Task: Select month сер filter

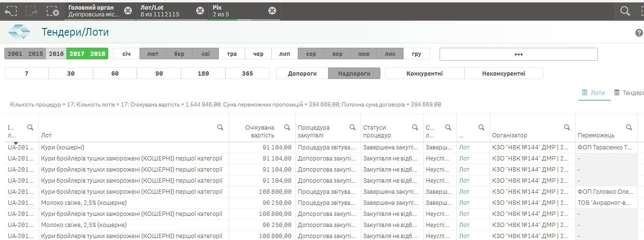Action: click(311, 54)
